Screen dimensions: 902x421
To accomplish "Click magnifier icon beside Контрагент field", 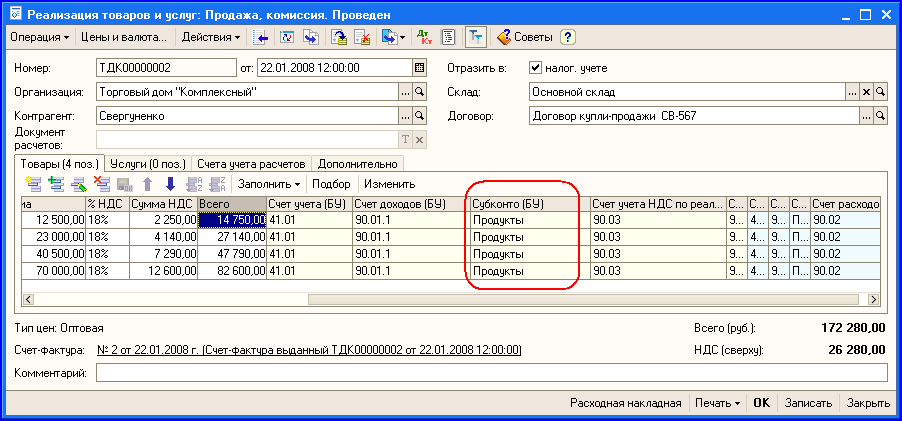I will [x=420, y=116].
